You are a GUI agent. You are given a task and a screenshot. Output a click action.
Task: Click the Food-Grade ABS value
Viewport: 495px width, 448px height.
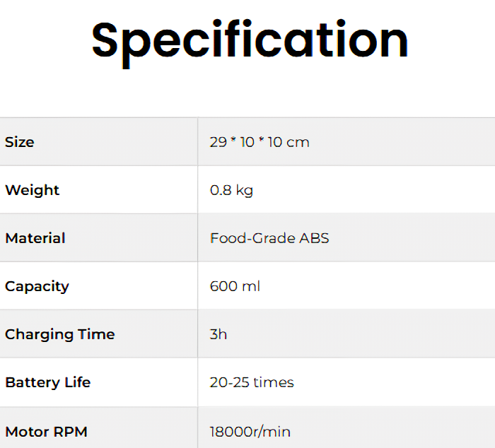click(x=269, y=238)
